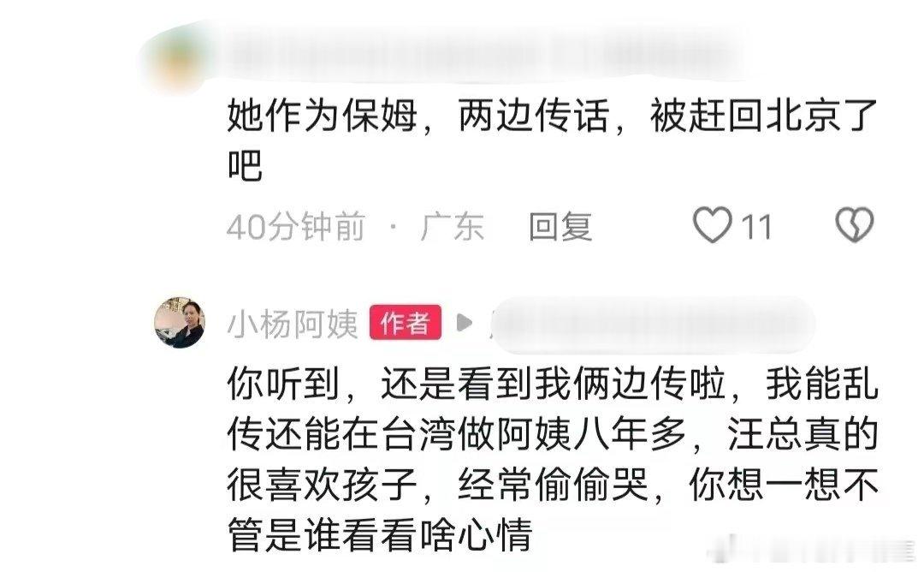Viewport: 924px width, 572px height.
Task: Tap the like count number 11
Action: 756,228
